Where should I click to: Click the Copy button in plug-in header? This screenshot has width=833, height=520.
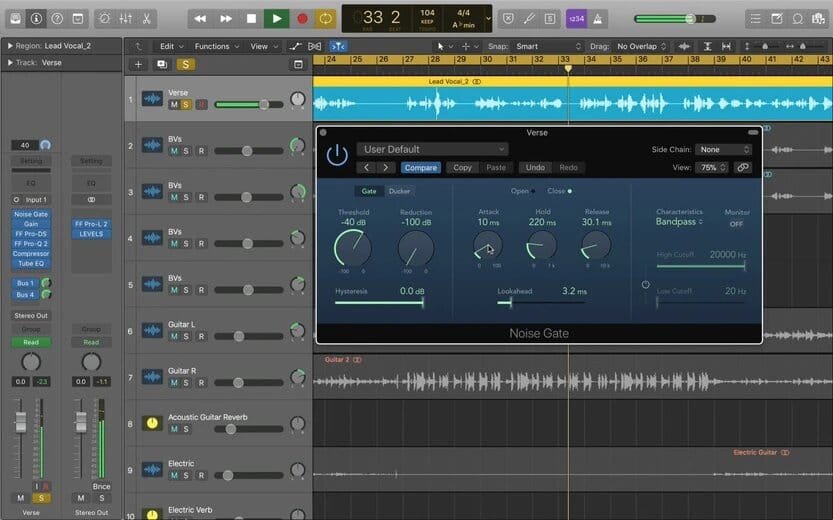tap(462, 167)
